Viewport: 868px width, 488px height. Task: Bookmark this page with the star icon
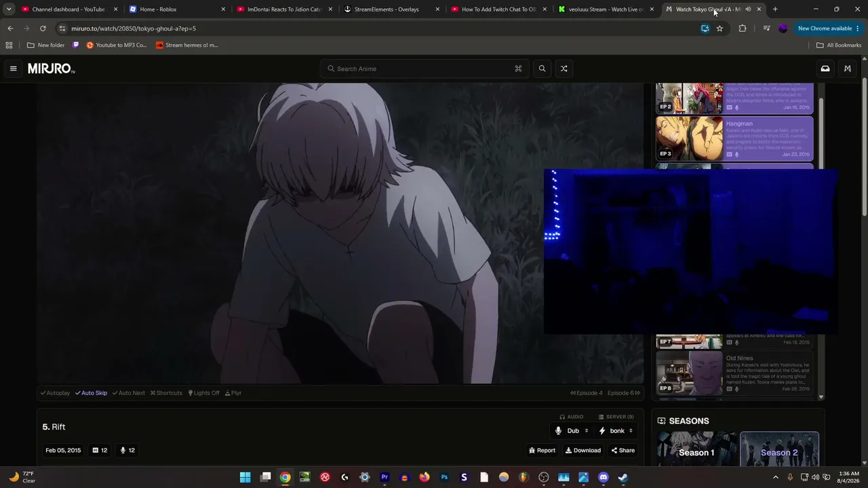(719, 28)
